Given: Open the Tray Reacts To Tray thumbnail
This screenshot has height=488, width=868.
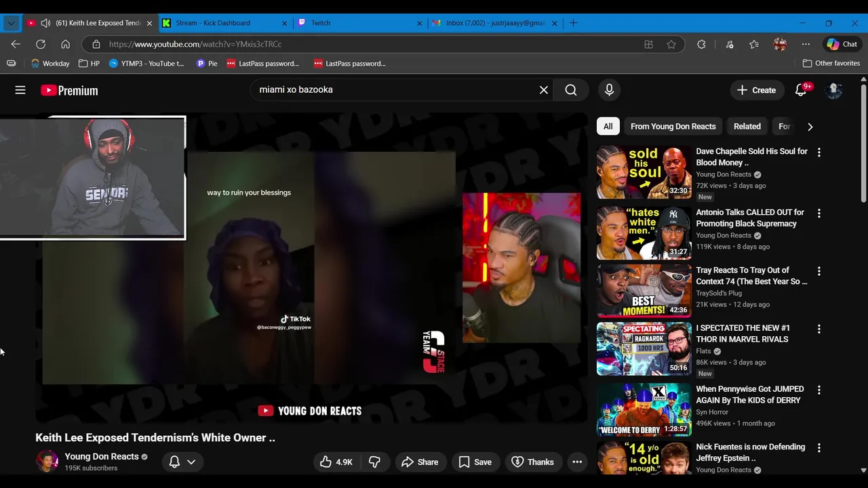Looking at the screenshot, I should click(644, 291).
